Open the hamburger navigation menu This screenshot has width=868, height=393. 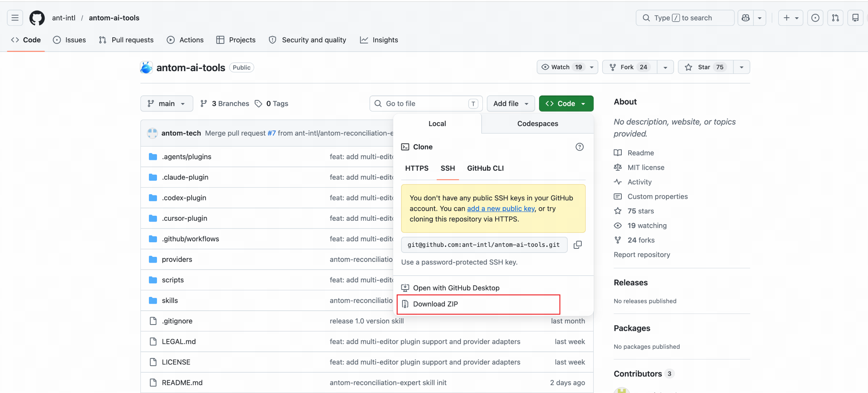pyautogui.click(x=15, y=18)
